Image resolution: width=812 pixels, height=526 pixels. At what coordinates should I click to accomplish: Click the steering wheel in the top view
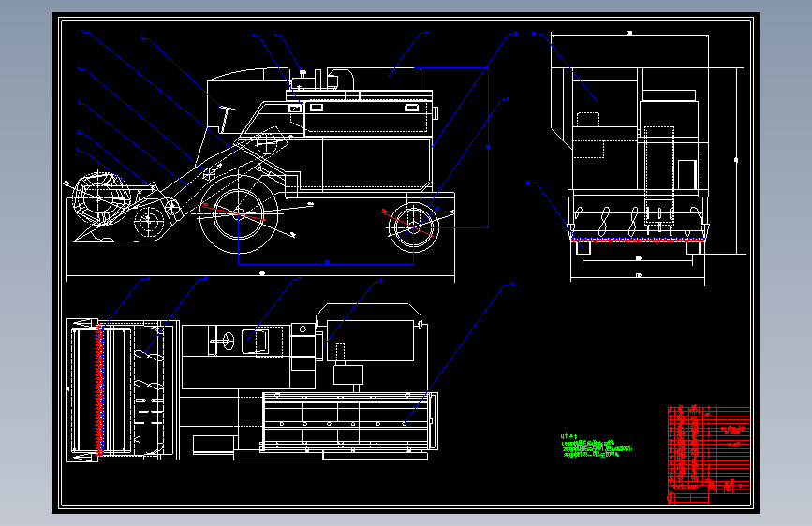click(x=229, y=342)
